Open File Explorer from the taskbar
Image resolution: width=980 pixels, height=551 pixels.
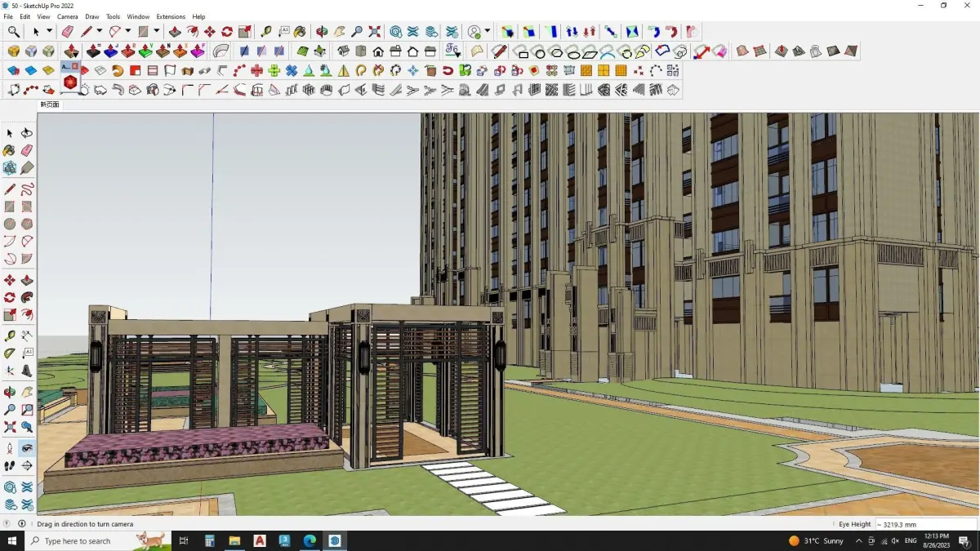coord(234,540)
